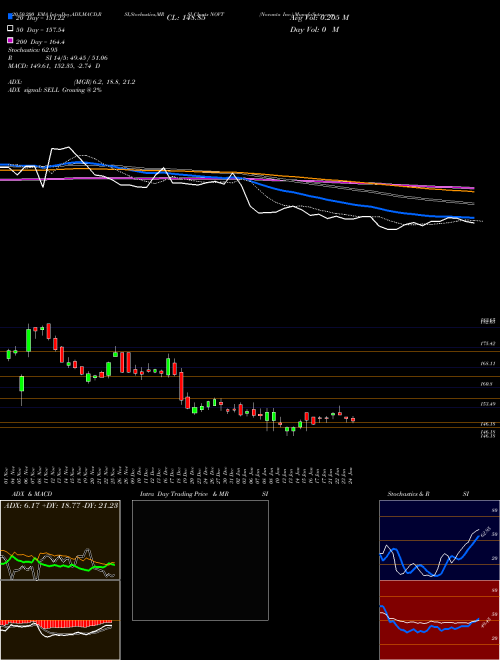This screenshot has height=660, width=500.
Task: Select the '20 Day = 151.22' legend text
Action: coord(40,18)
